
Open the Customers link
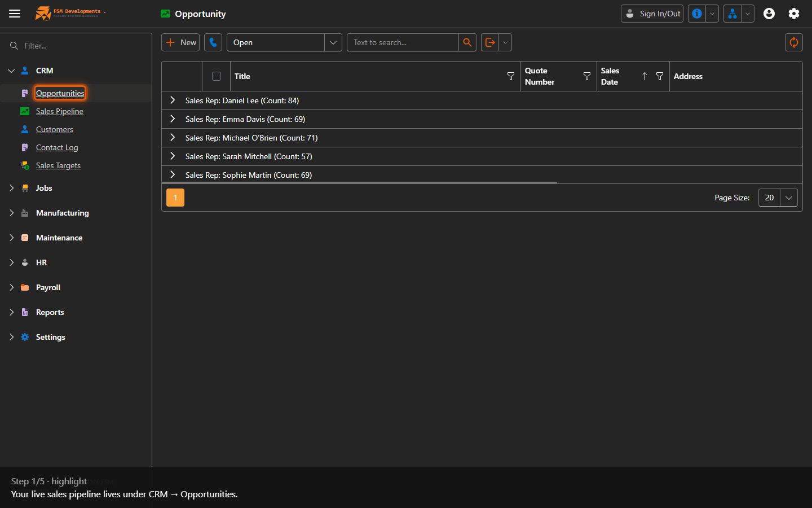point(55,129)
